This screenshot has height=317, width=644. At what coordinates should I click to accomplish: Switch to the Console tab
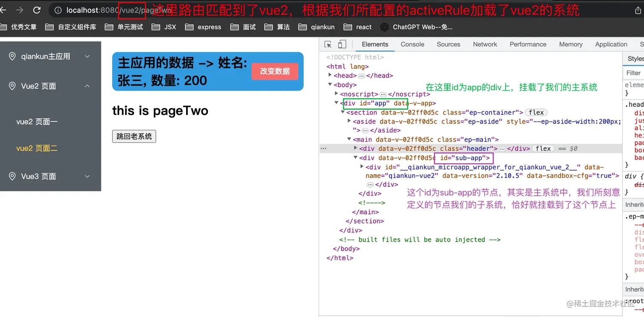[412, 44]
